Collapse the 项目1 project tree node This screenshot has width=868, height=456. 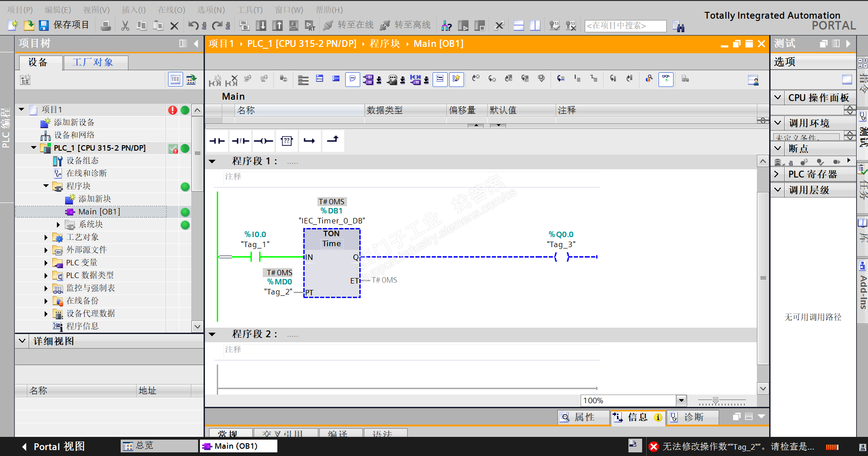tap(21, 109)
